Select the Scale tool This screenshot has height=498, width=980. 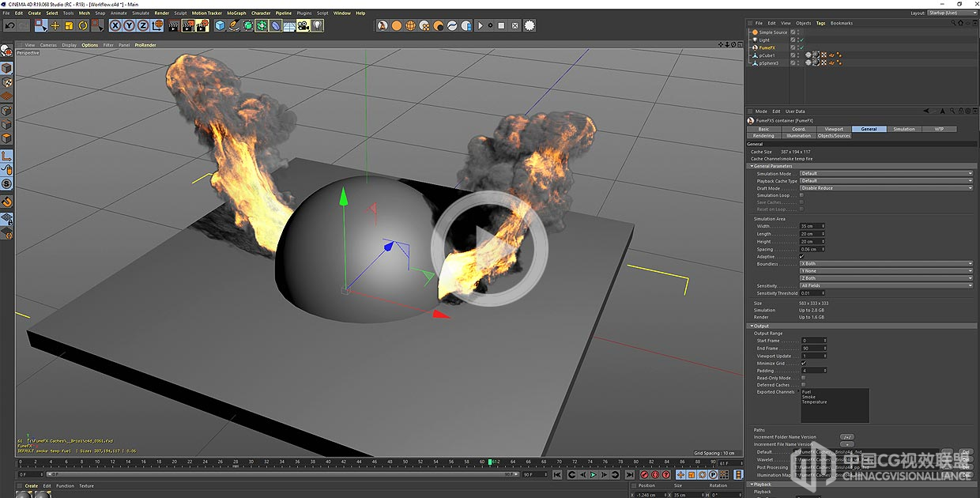[68, 25]
